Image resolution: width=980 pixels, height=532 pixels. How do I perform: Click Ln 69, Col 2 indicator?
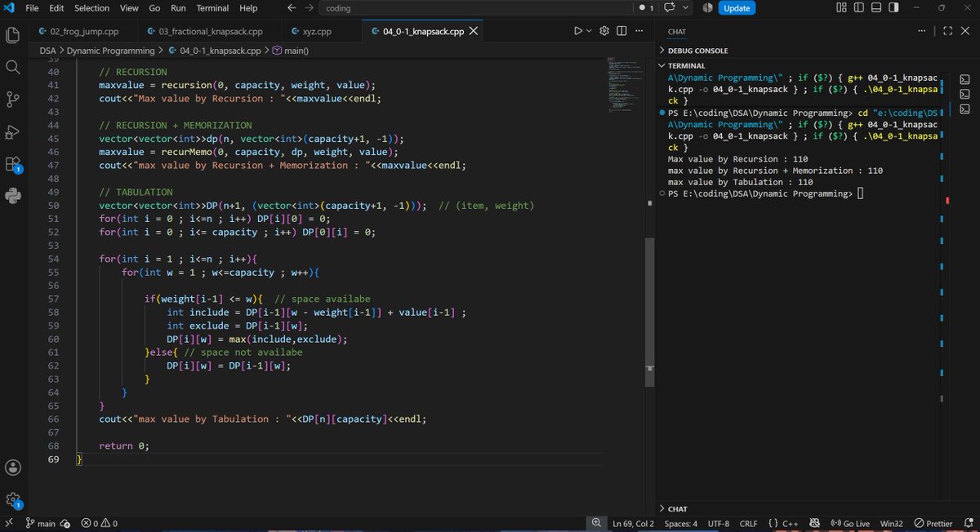[633, 523]
